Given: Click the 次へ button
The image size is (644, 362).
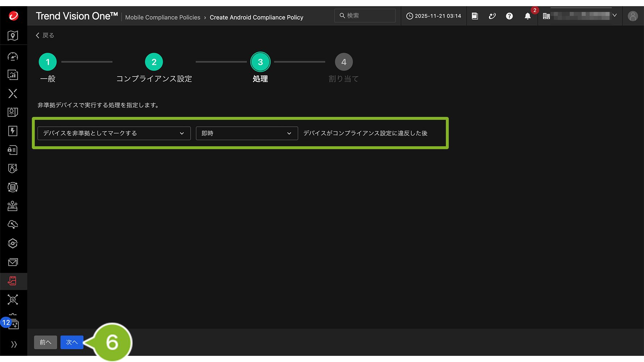Looking at the screenshot, I should [x=72, y=342].
